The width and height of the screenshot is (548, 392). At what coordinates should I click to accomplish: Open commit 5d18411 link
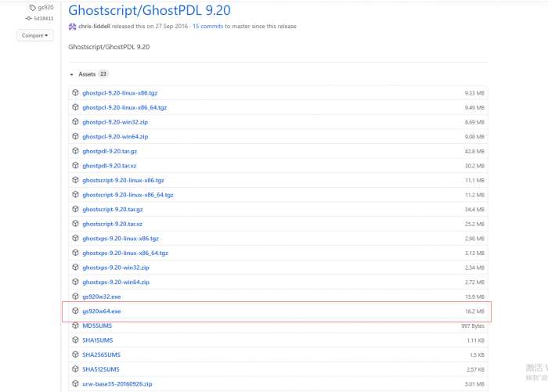pyautogui.click(x=44, y=19)
